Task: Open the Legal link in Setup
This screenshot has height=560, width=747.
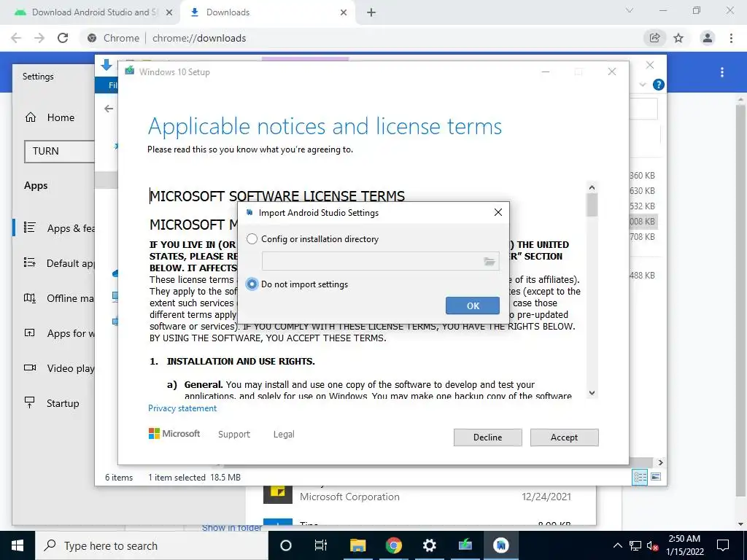Action: point(284,435)
